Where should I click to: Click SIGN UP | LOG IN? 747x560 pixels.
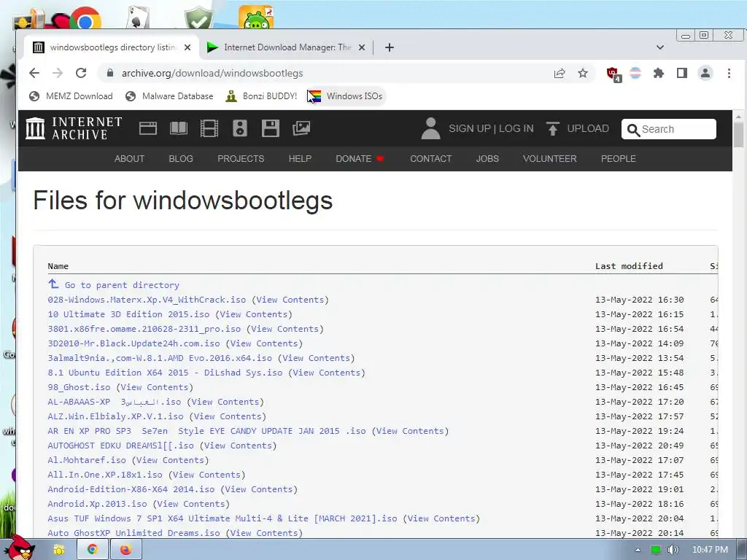(491, 128)
